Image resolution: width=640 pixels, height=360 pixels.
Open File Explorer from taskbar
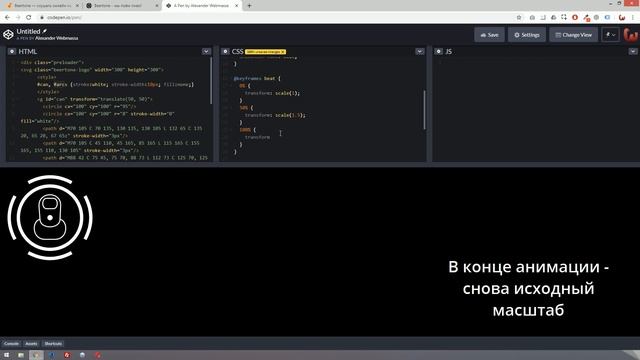pos(21,355)
